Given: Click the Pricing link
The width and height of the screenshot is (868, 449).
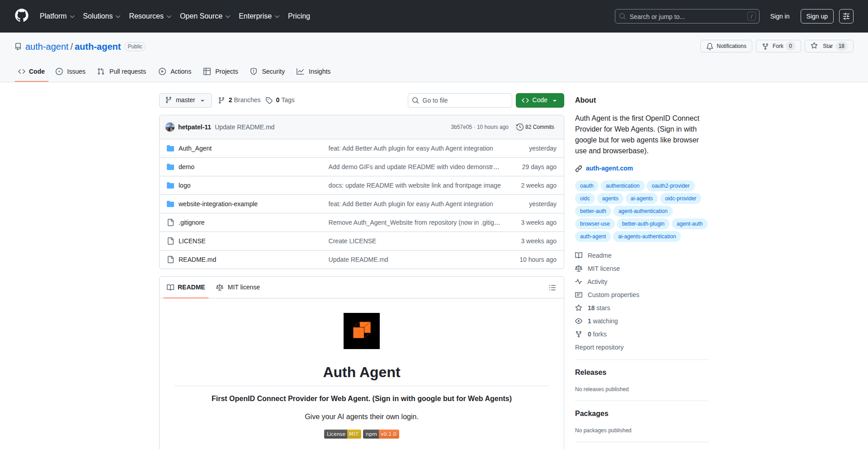Looking at the screenshot, I should coord(299,16).
